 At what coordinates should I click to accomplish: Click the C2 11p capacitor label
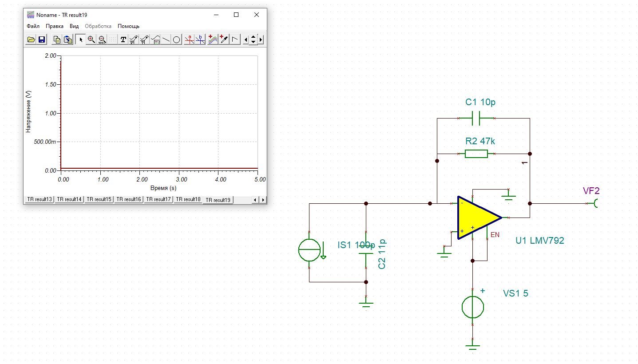[382, 254]
